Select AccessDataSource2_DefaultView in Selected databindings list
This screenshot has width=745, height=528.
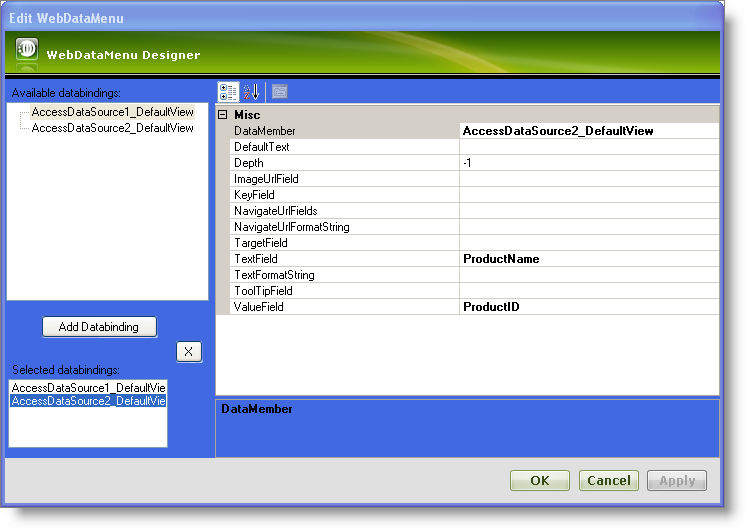click(88, 401)
